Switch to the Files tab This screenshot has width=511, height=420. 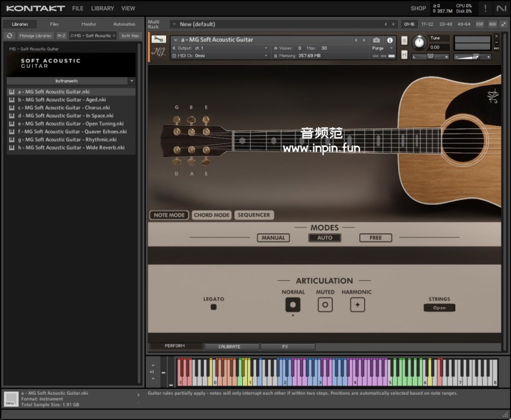coord(54,24)
